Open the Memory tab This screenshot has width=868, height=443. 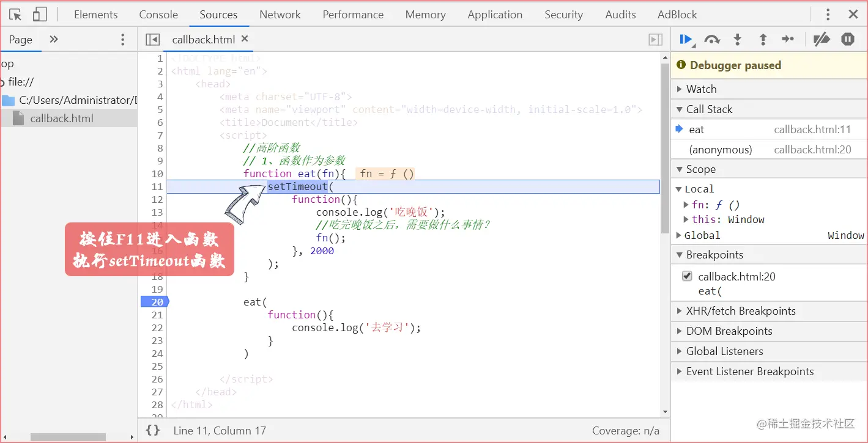click(x=425, y=15)
